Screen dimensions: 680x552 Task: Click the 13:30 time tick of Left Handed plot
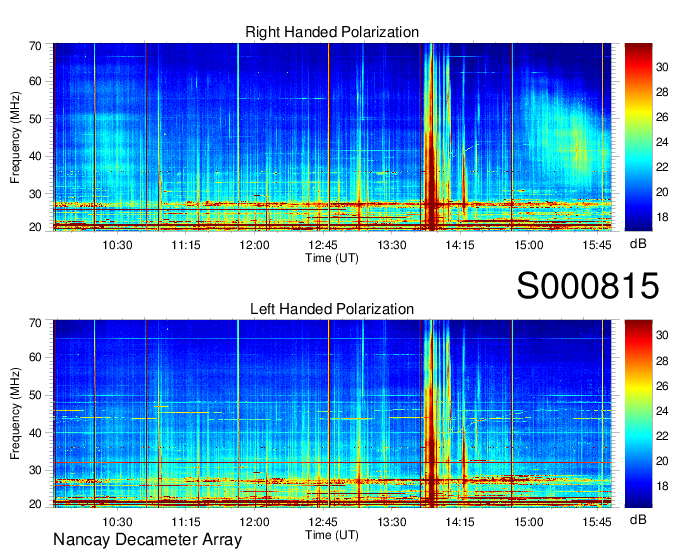(392, 522)
